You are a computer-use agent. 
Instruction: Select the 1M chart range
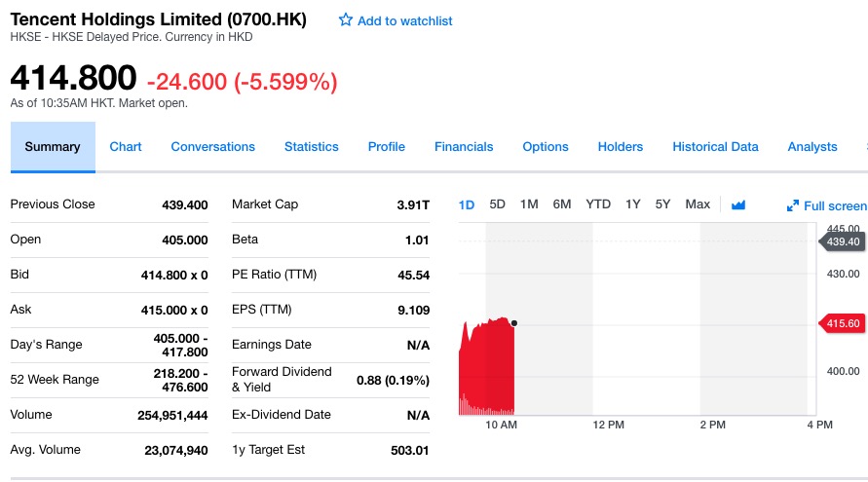pos(529,204)
